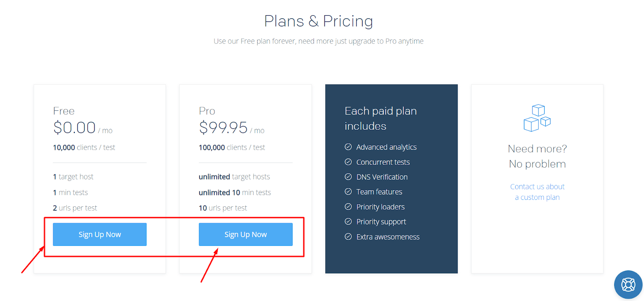The image size is (644, 301).
Task: Click the 2 urls per test text
Action: pos(75,208)
